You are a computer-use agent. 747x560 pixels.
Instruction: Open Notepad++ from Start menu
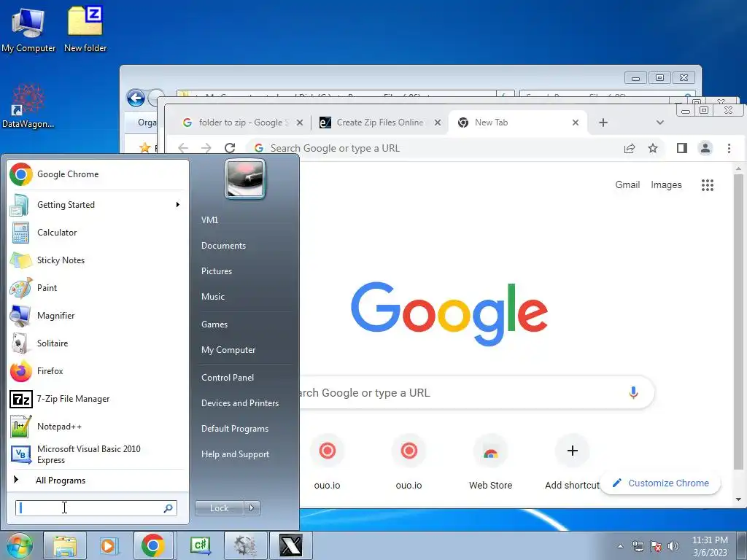coord(98,426)
